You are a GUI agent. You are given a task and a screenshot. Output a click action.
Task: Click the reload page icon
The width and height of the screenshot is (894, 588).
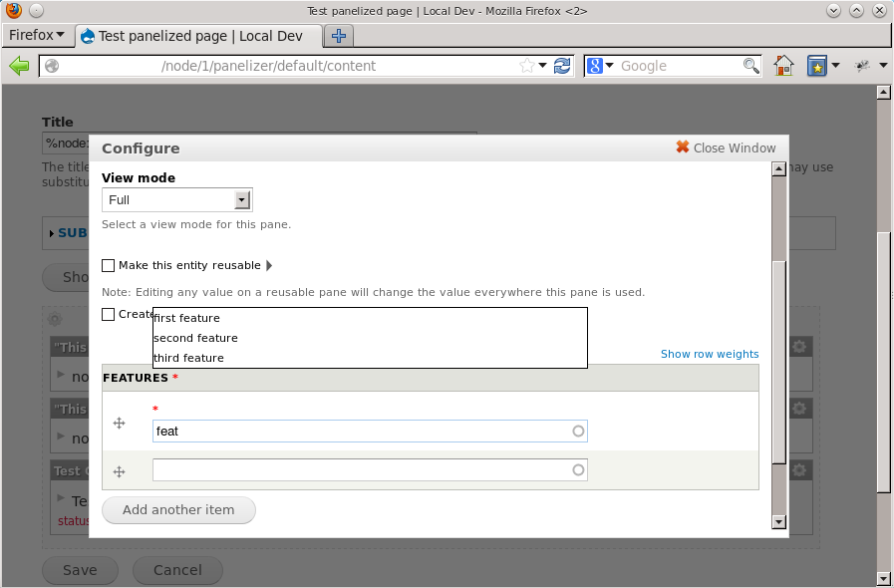[x=562, y=66]
